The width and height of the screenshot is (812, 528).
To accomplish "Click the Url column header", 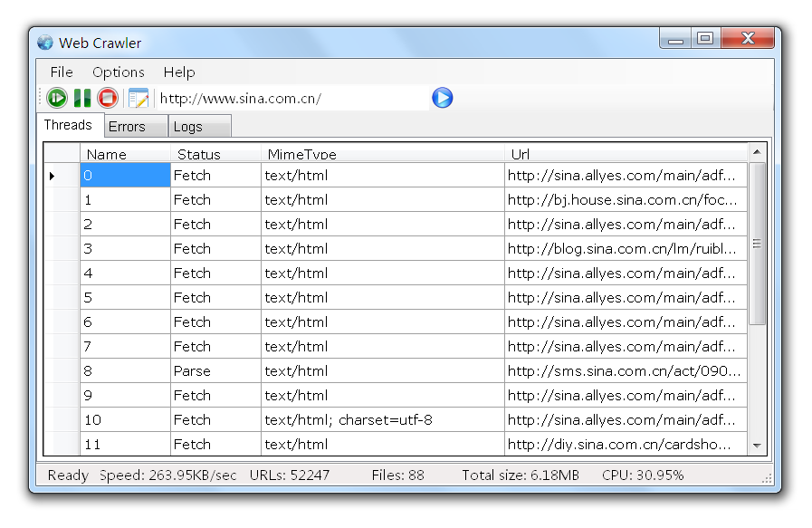I will [x=625, y=154].
